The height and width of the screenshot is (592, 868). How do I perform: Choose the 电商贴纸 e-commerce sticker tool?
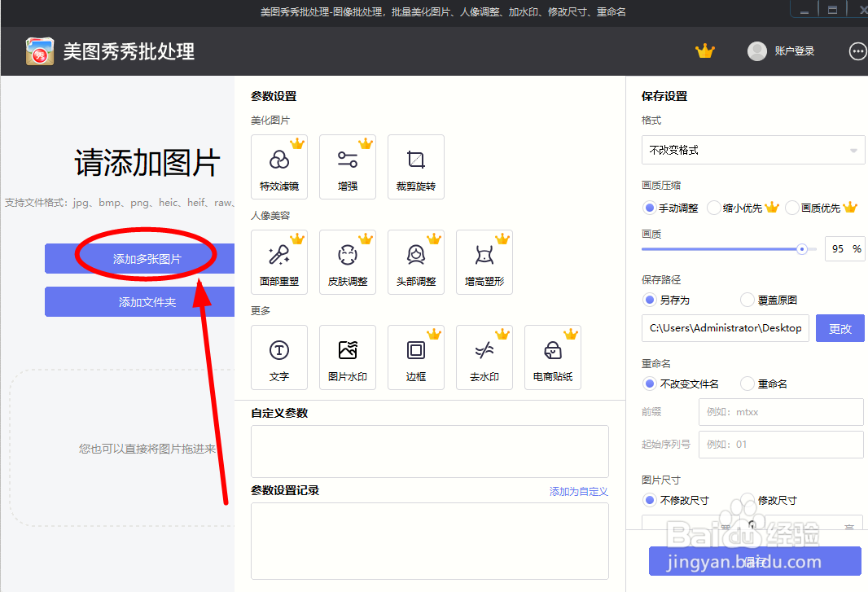click(x=552, y=357)
